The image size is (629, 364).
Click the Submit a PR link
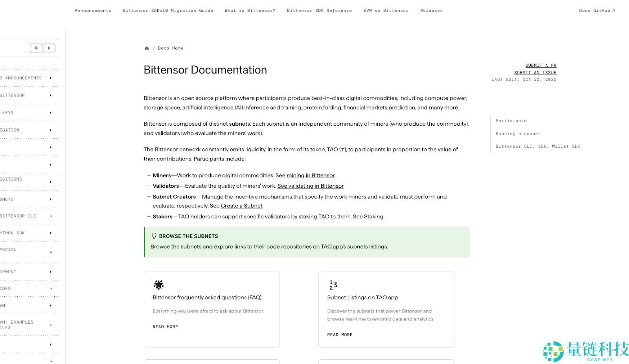541,65
